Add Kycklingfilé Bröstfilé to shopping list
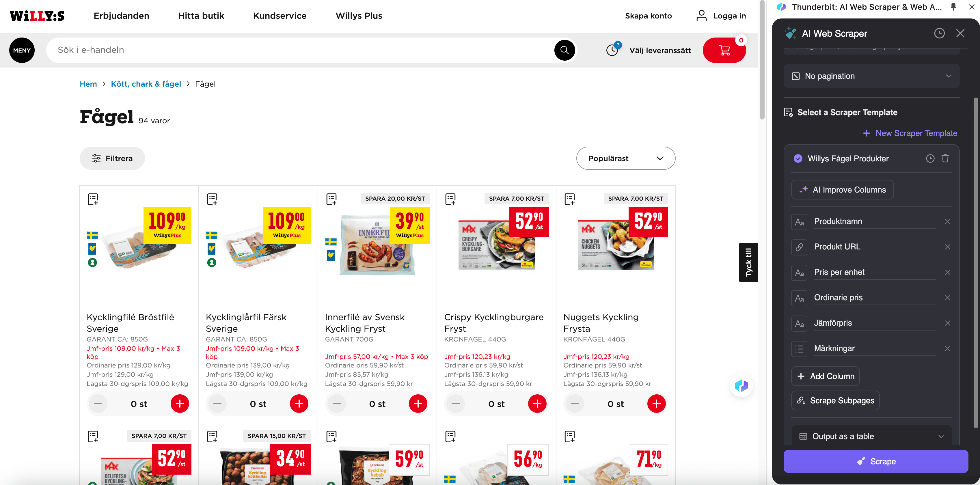Screen dimensions: 980x485 (93, 199)
